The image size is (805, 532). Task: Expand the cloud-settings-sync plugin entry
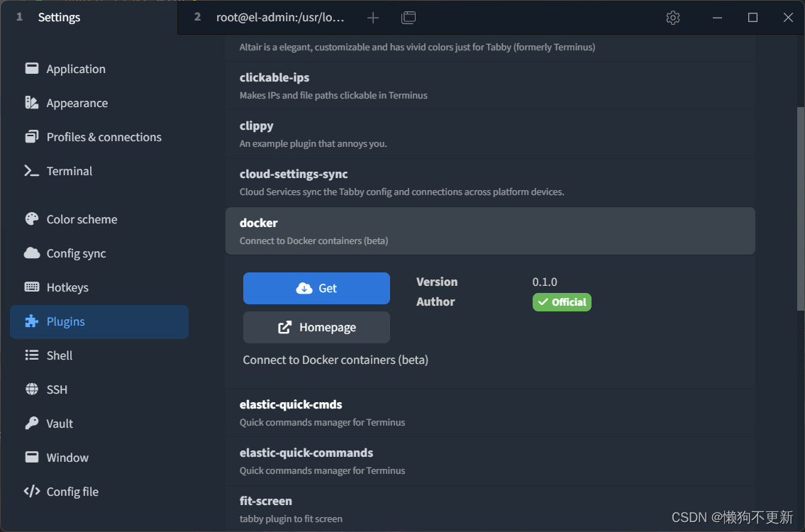pyautogui.click(x=490, y=182)
